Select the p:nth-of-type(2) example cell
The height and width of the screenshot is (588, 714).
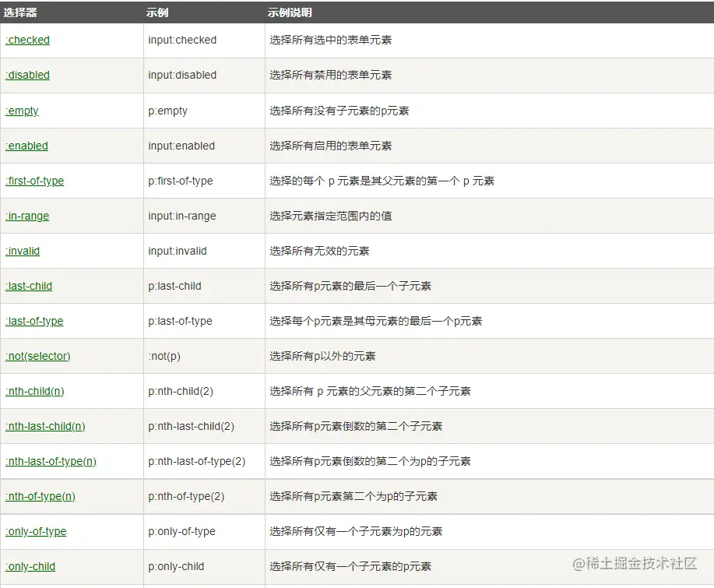(x=205, y=496)
